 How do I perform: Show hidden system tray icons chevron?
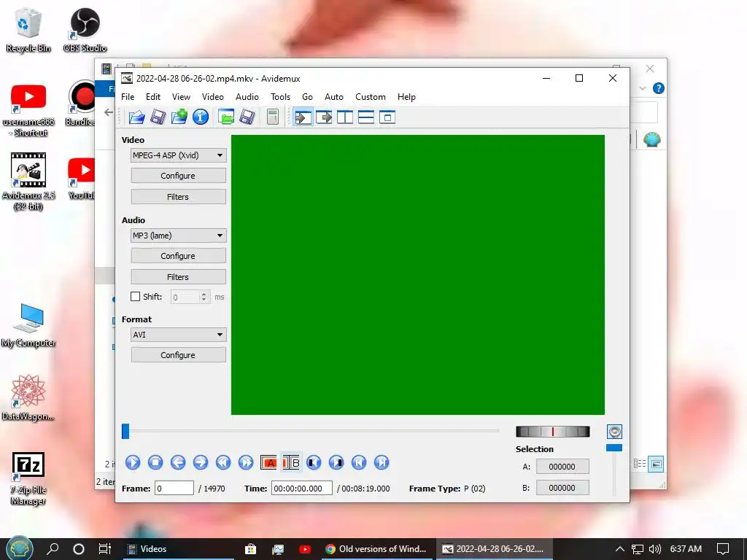(x=619, y=549)
